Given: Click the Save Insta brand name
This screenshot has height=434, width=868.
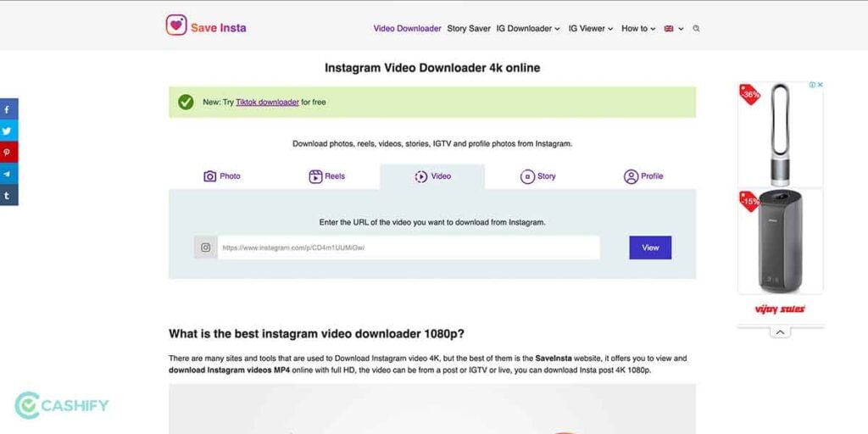Looking at the screenshot, I should point(219,28).
